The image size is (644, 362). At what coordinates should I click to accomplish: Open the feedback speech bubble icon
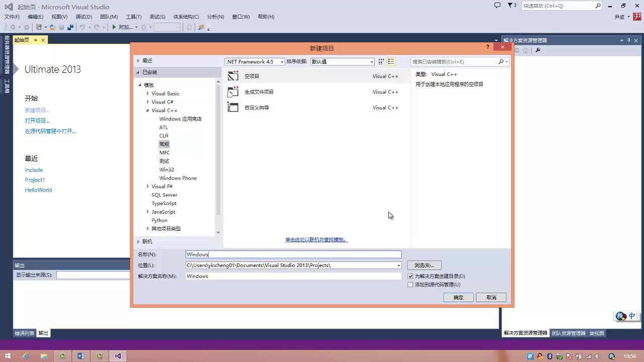[497, 6]
